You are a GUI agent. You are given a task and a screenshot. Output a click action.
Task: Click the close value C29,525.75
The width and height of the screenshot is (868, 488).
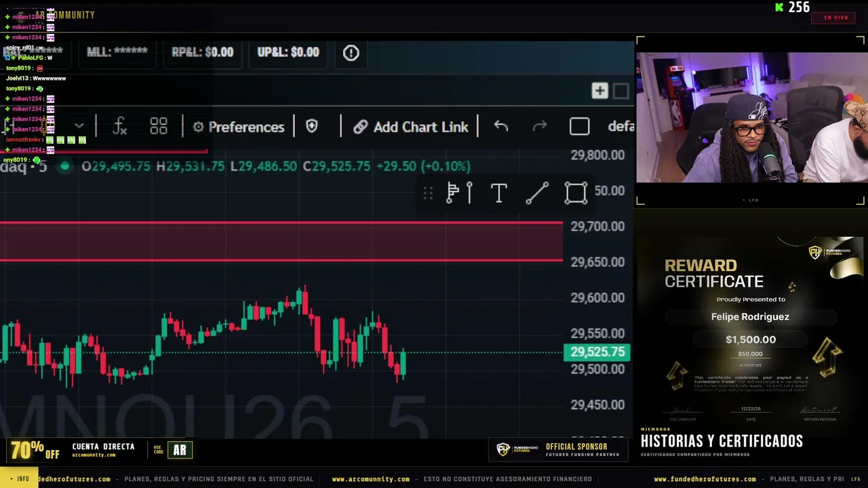coord(337,166)
